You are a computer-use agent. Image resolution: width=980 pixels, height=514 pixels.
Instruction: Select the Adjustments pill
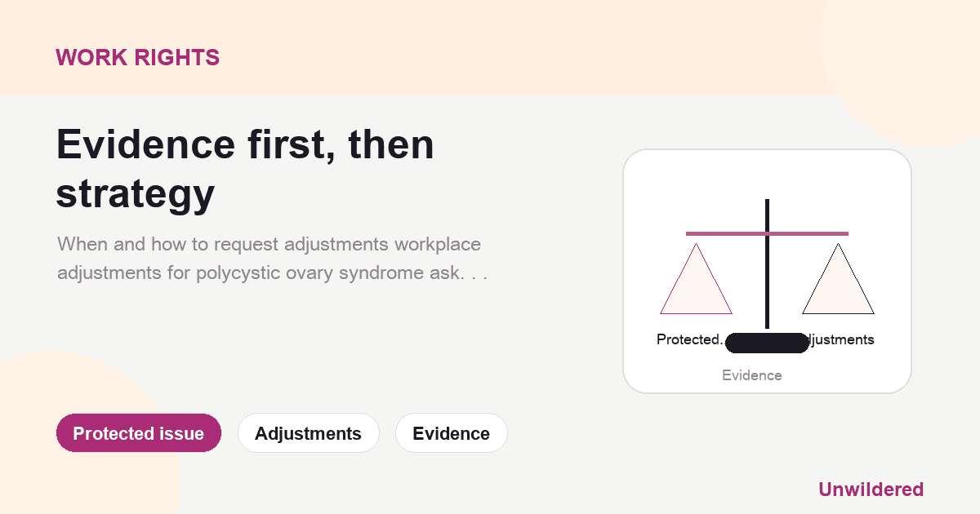point(308,433)
